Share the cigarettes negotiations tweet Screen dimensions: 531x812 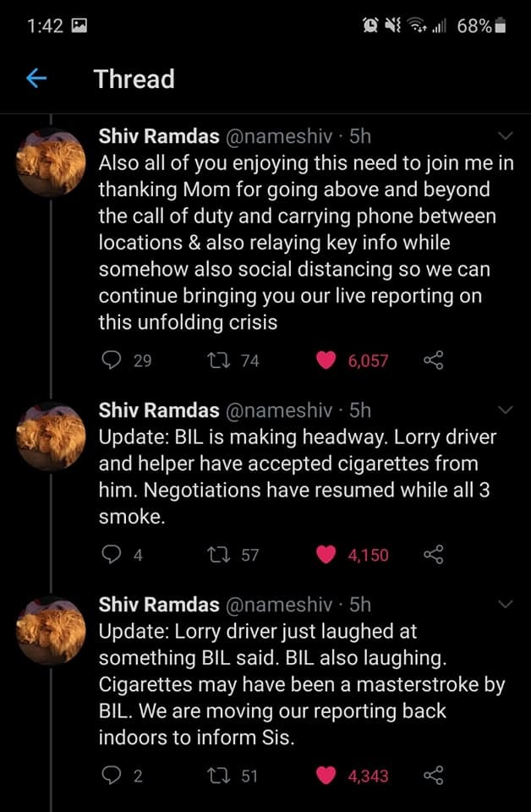tap(432, 555)
